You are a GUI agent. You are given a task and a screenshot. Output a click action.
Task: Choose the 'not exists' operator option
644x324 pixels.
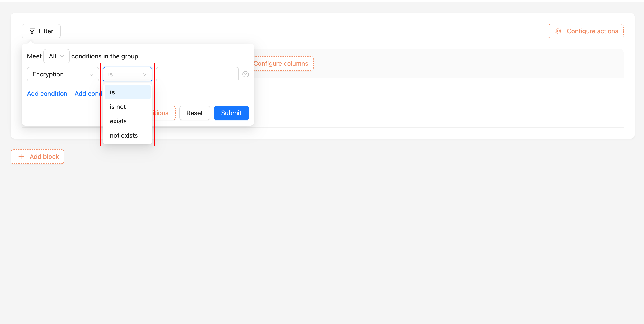(127, 135)
